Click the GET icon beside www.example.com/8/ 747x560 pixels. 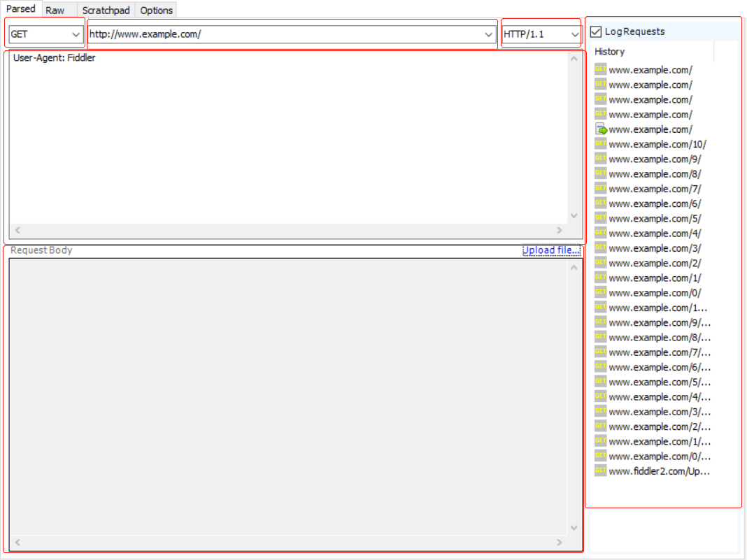click(x=600, y=174)
